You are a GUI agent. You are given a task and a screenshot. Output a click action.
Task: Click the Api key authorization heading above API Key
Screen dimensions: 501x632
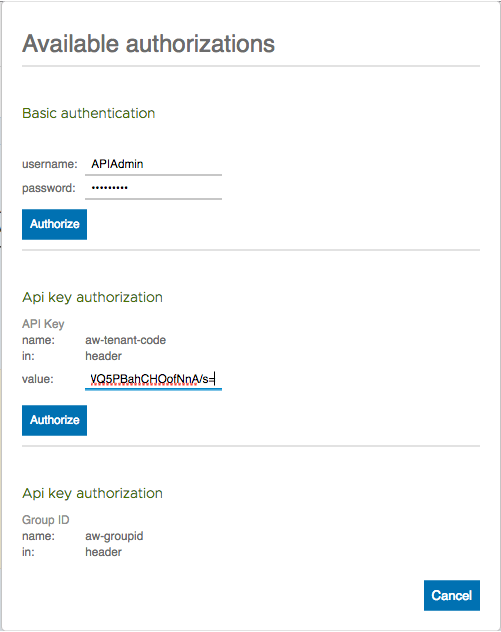92,297
